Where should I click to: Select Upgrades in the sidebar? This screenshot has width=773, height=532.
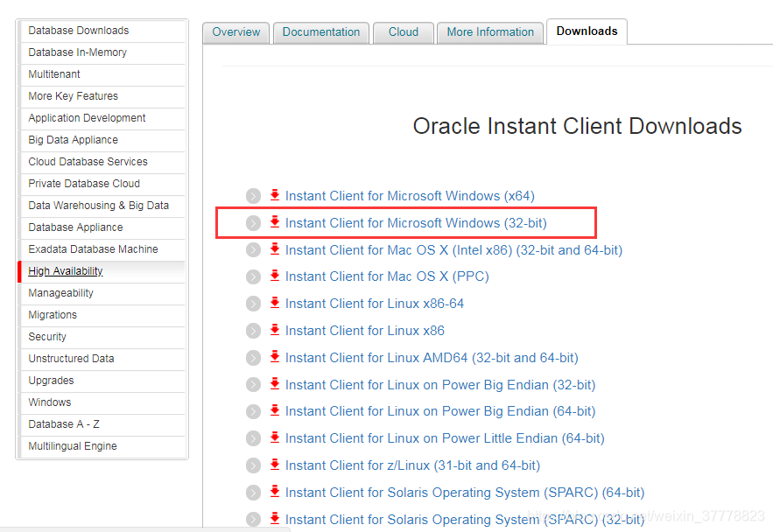102,381
